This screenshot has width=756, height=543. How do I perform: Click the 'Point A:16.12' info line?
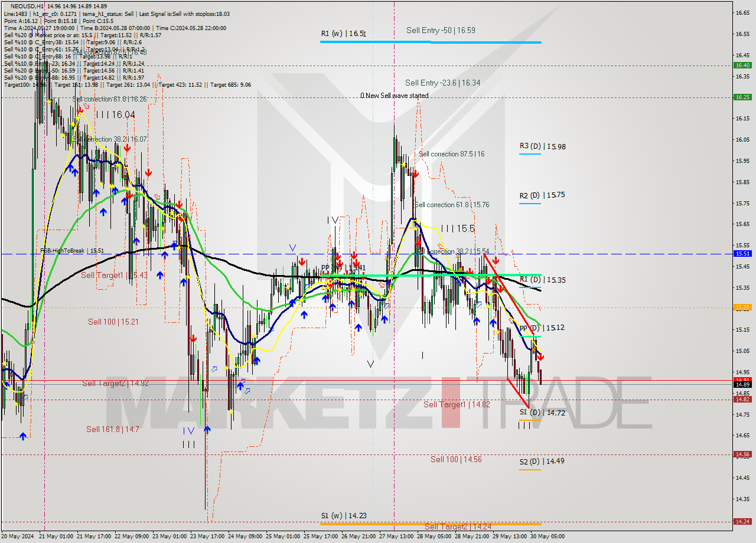click(x=21, y=21)
